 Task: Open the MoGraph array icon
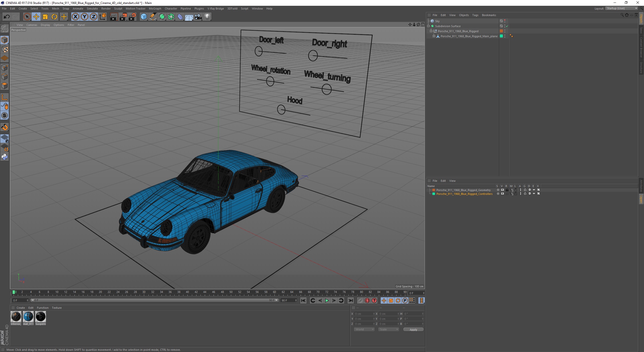tap(171, 17)
